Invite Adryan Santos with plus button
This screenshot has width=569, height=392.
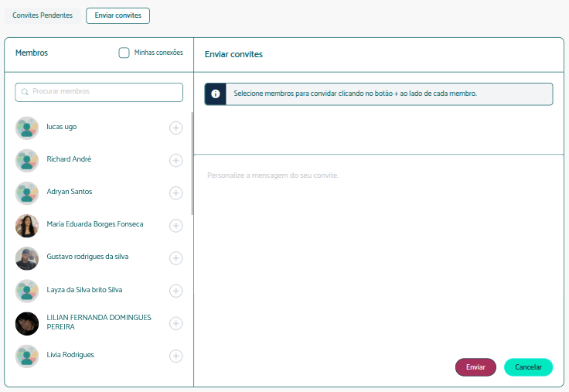(175, 193)
